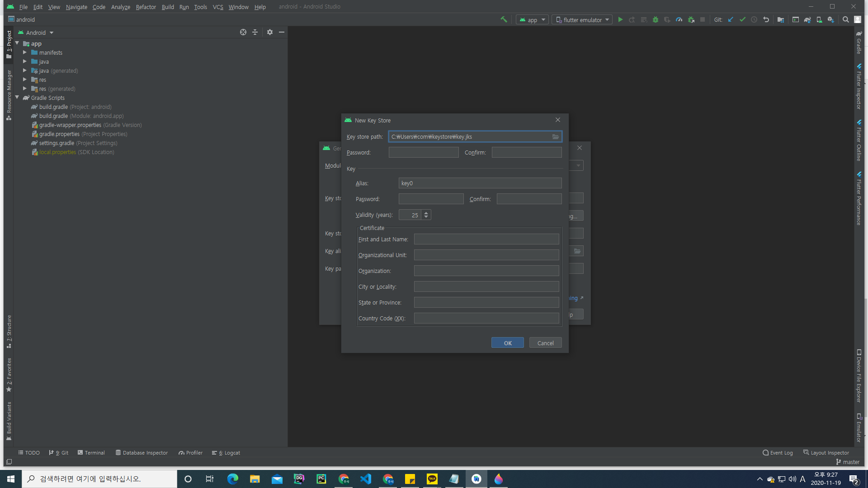This screenshot has width=868, height=488.
Task: Increase the Validity years stepper
Action: click(x=426, y=212)
